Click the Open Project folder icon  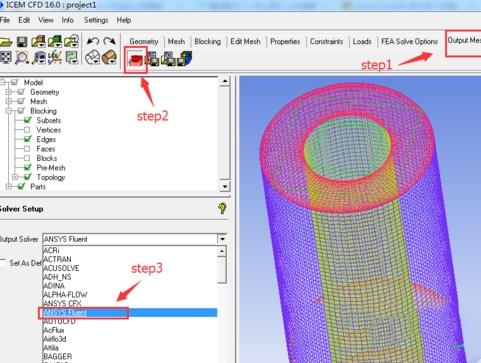6,42
